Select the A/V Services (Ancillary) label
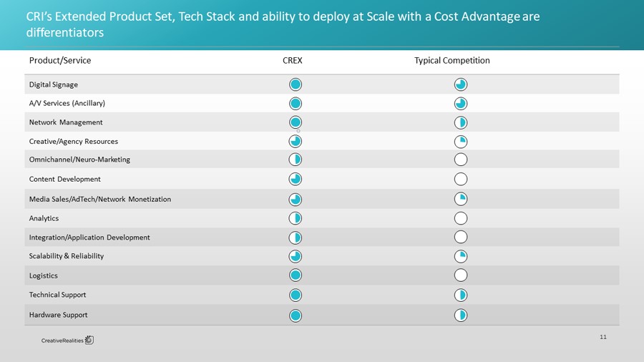This screenshot has width=644, height=362. click(67, 103)
